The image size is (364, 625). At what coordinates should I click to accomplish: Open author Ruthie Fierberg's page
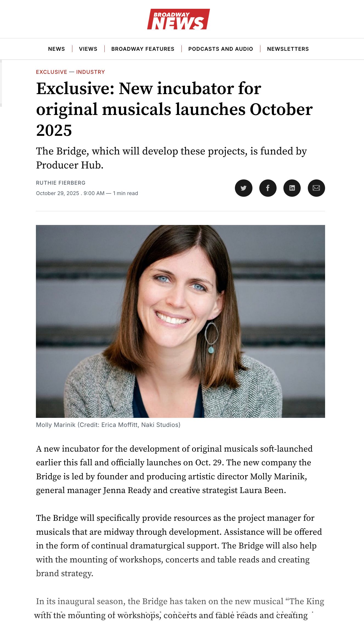click(61, 183)
